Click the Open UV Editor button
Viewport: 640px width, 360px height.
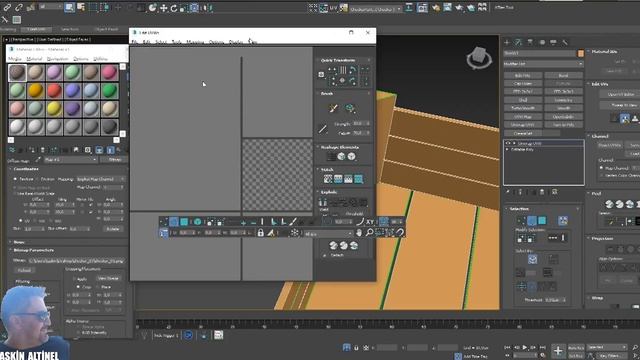[621, 94]
